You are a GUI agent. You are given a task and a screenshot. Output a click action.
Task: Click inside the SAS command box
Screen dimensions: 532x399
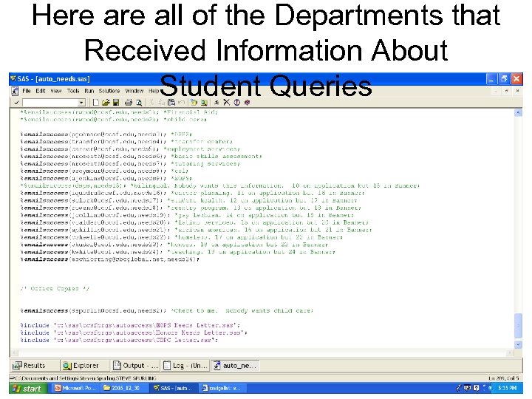coord(50,103)
